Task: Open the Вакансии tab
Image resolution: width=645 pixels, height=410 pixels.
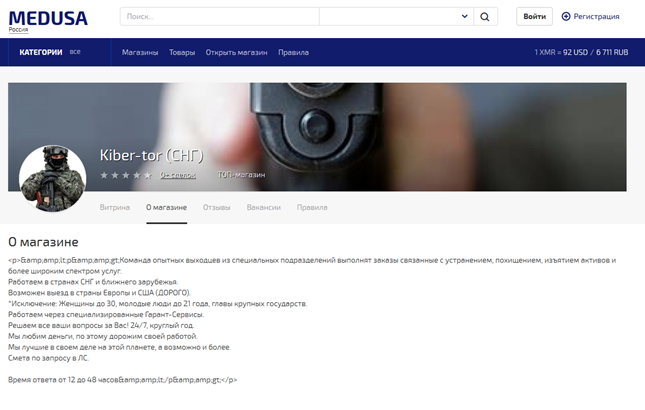Action: coord(264,207)
